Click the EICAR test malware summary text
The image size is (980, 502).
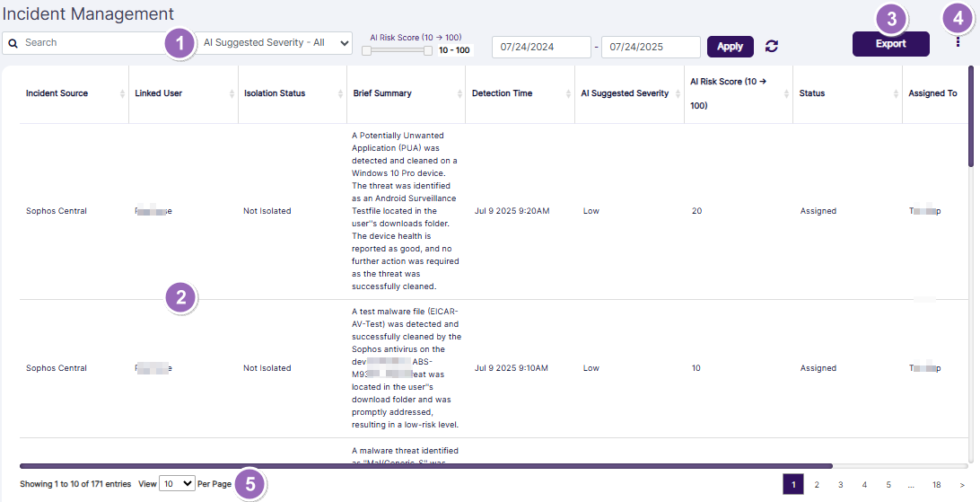click(x=407, y=368)
